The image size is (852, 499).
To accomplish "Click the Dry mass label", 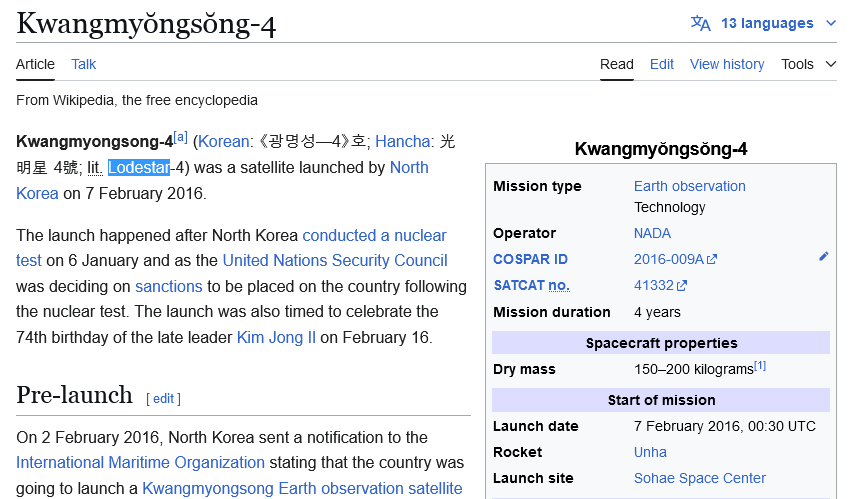I will tap(524, 369).
